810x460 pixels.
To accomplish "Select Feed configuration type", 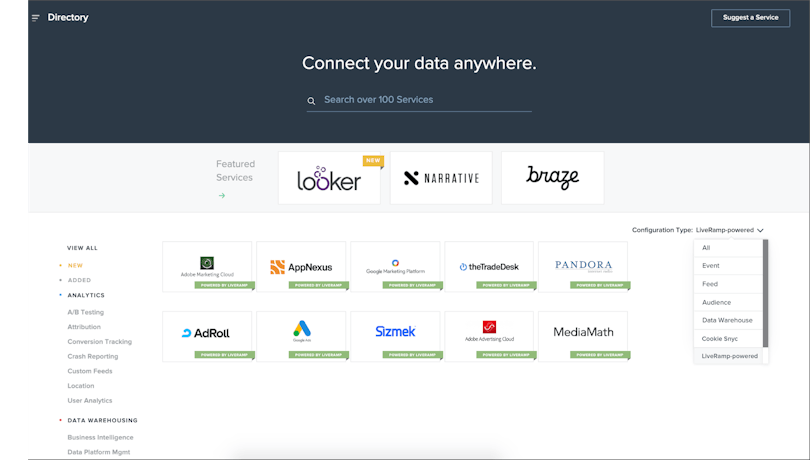I will coord(728,284).
